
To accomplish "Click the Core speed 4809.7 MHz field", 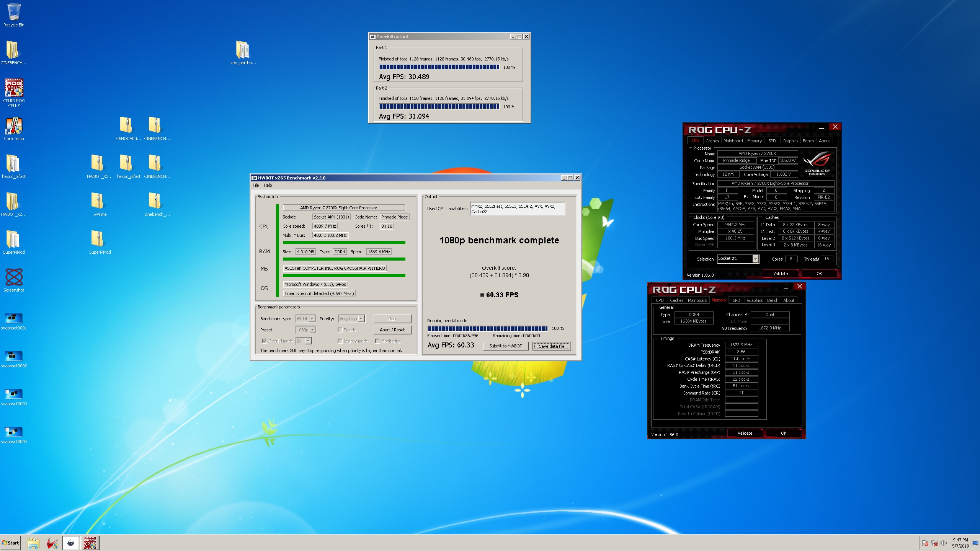I will 325,226.
